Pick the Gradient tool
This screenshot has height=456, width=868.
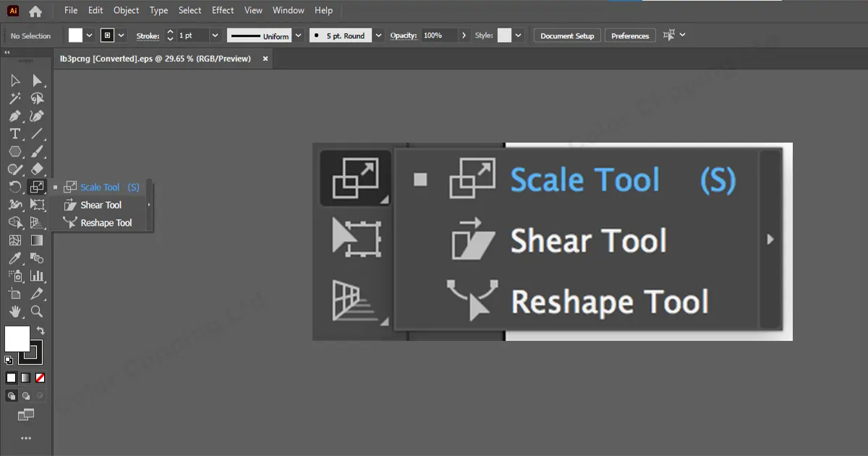point(37,240)
